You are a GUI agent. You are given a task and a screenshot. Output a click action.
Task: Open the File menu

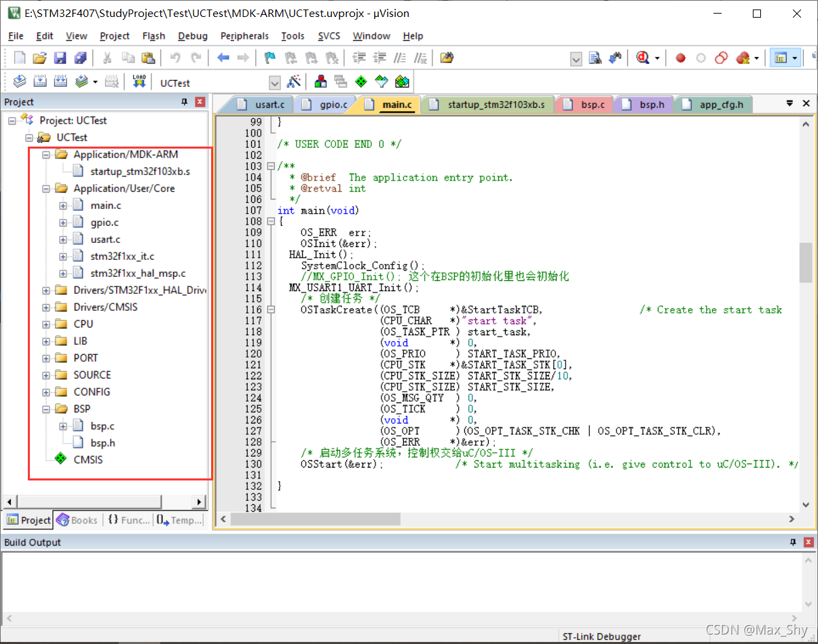click(16, 36)
